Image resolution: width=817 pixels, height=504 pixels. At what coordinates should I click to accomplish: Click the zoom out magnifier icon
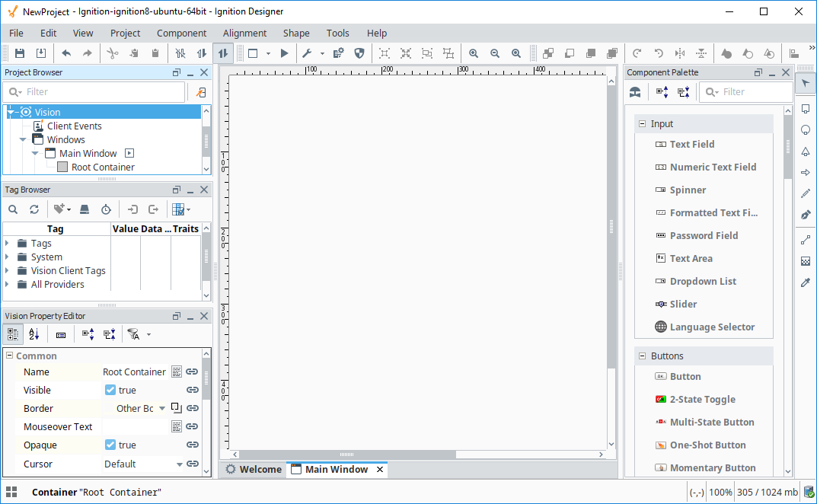coord(494,53)
